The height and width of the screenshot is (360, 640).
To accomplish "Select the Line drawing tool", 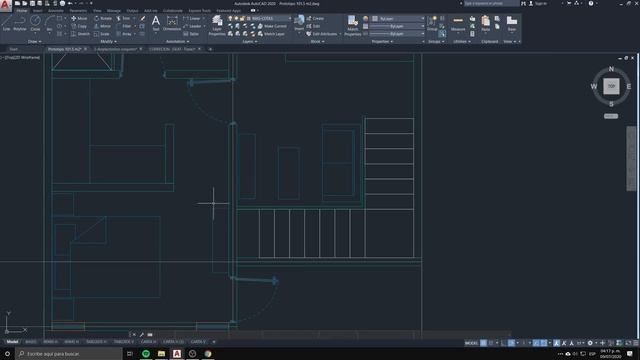I will click(x=6, y=23).
